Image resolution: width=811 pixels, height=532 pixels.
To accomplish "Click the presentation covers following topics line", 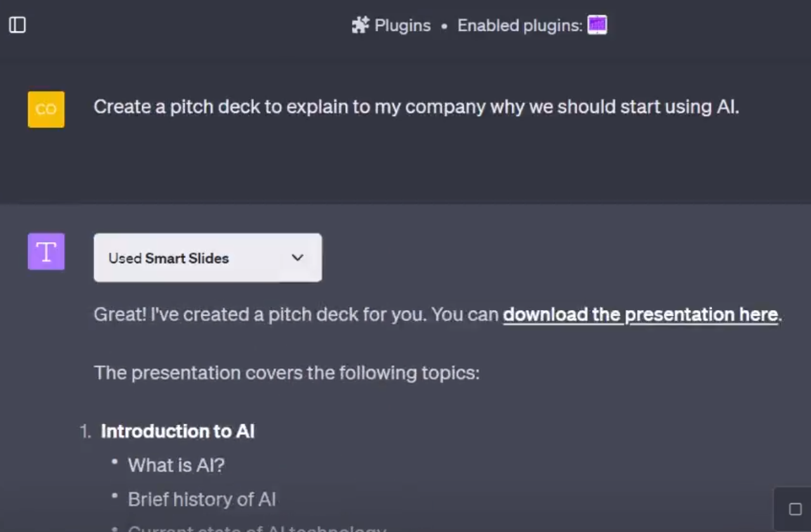I will tap(286, 372).
